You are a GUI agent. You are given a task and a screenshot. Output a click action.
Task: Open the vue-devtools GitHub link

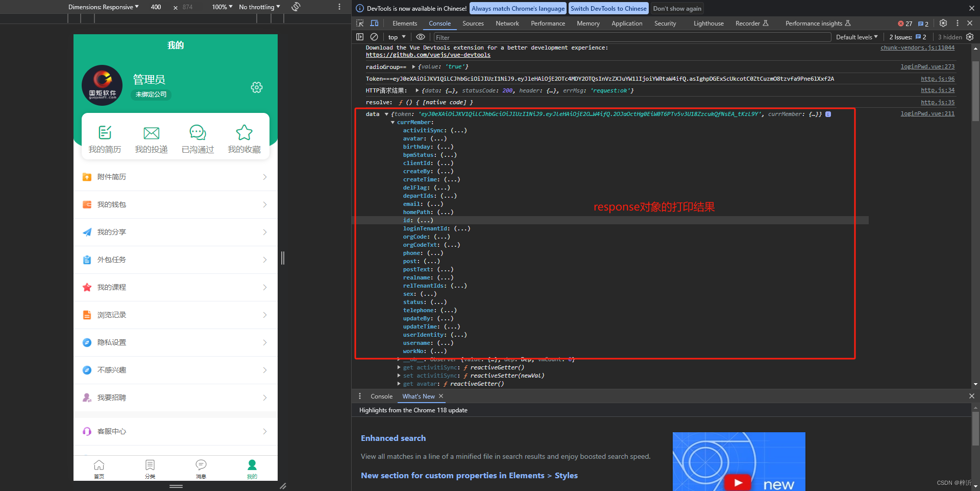click(x=428, y=55)
